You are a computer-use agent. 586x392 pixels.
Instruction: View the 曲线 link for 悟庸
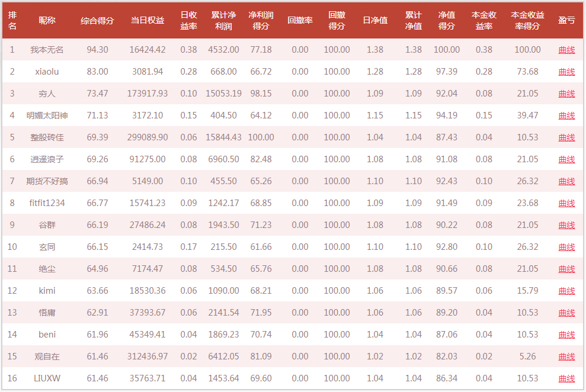pyautogui.click(x=566, y=313)
